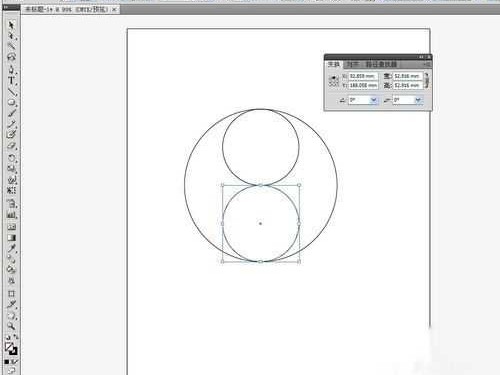Select the Live Paint Selection tool
500x375 pixels.
11,281
